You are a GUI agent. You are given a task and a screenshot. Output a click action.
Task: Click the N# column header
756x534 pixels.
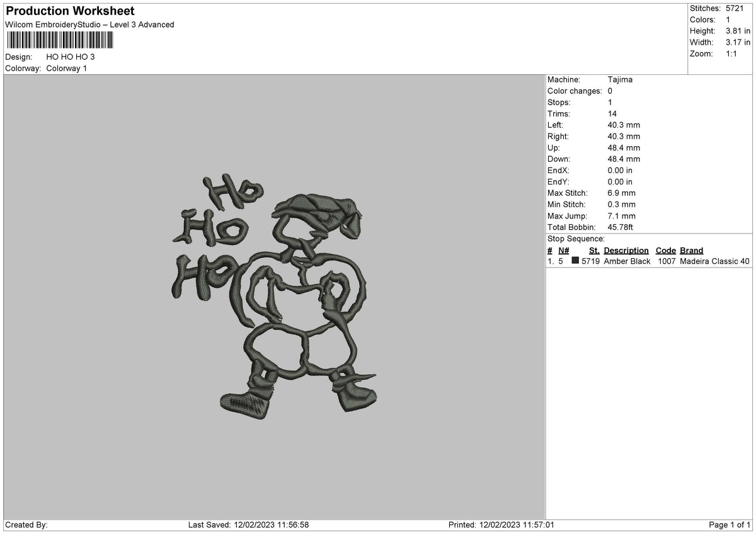click(563, 251)
